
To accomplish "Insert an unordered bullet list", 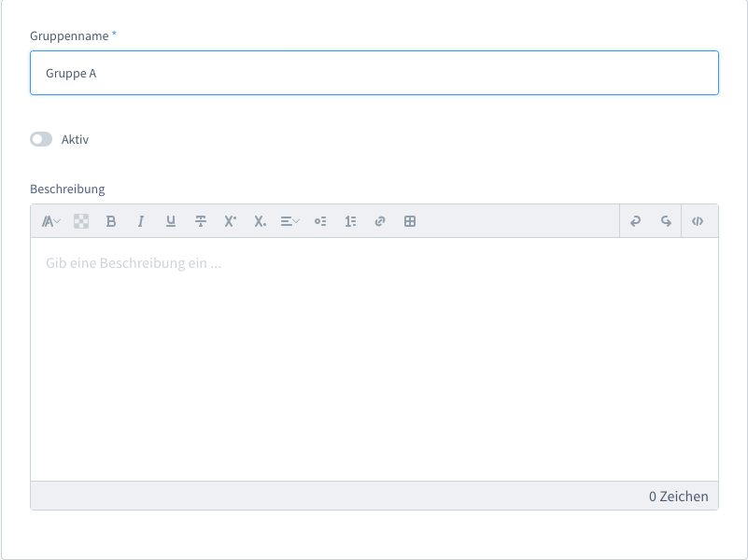I will point(320,221).
